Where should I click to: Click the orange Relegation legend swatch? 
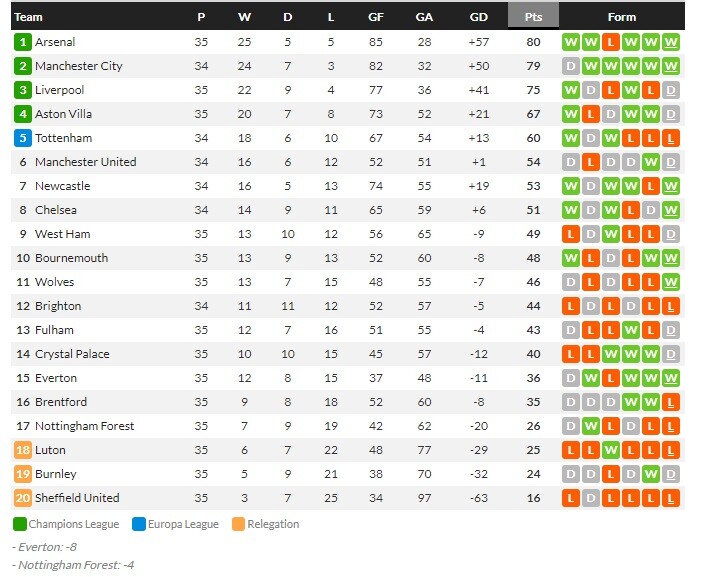(238, 524)
